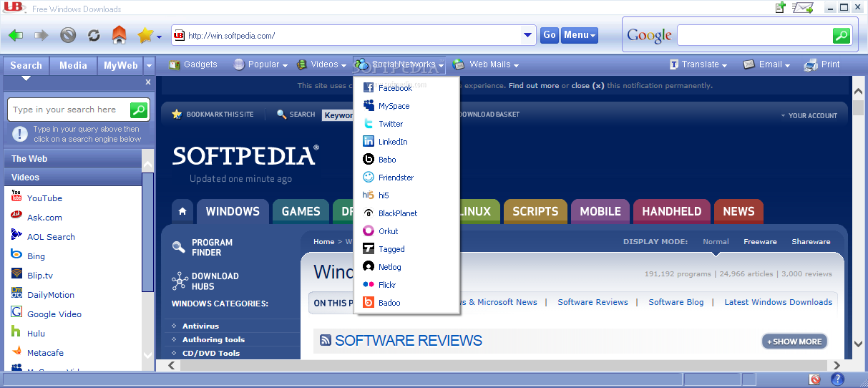Close the sidebar panel
Viewport: 868px width, 388px height.
tap(148, 82)
